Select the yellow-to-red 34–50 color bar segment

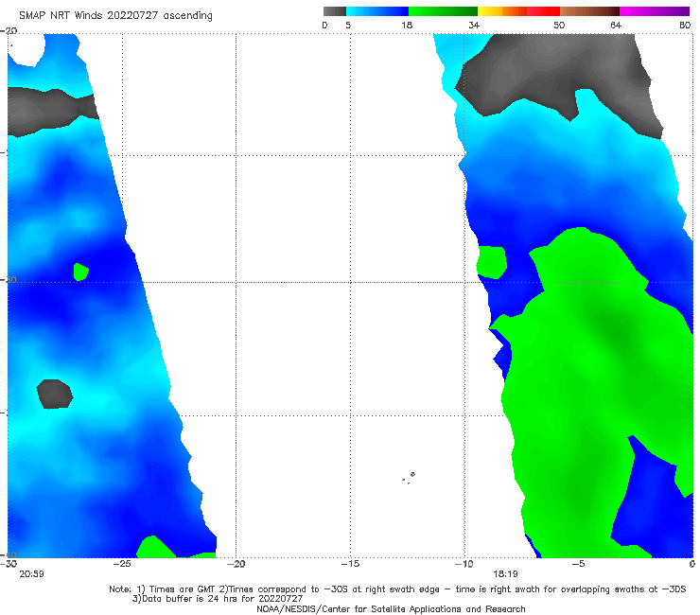pyautogui.click(x=518, y=11)
